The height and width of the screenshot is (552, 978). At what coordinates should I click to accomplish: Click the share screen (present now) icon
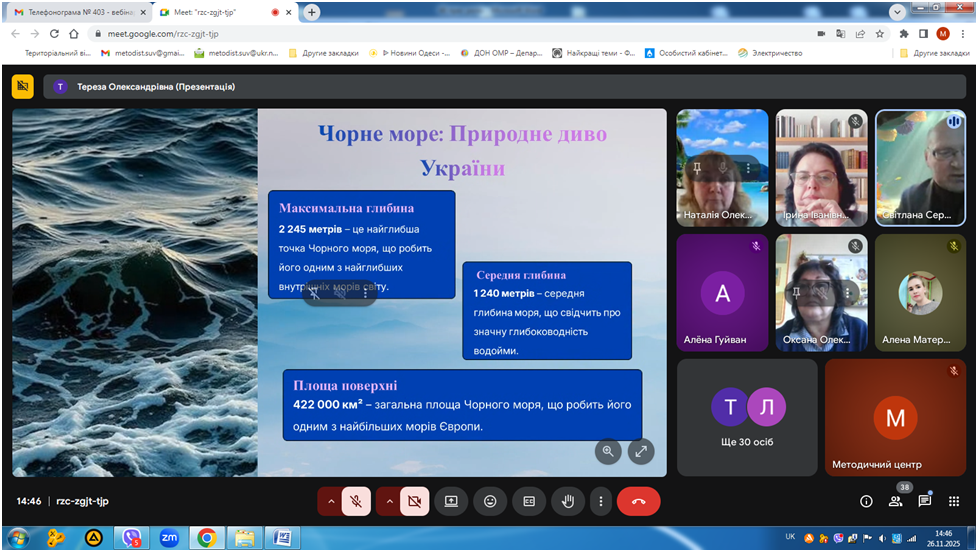451,501
